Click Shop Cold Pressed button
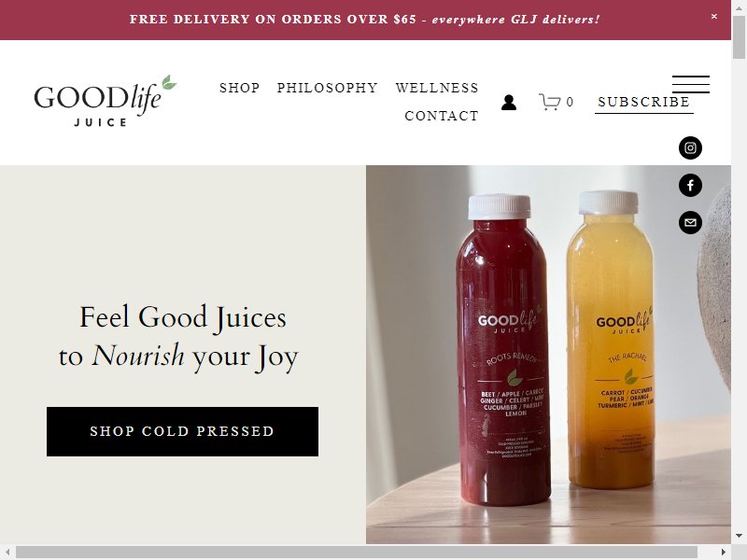The image size is (747, 560). tap(182, 431)
